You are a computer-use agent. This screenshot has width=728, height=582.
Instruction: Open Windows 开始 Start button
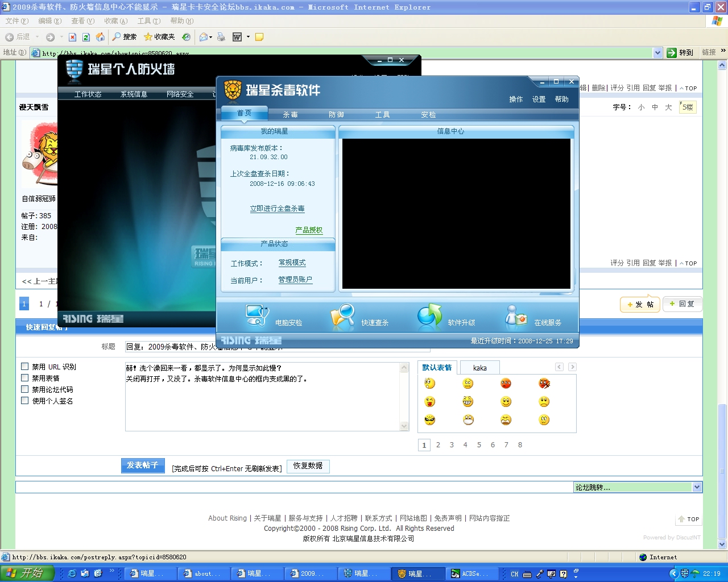click(27, 573)
